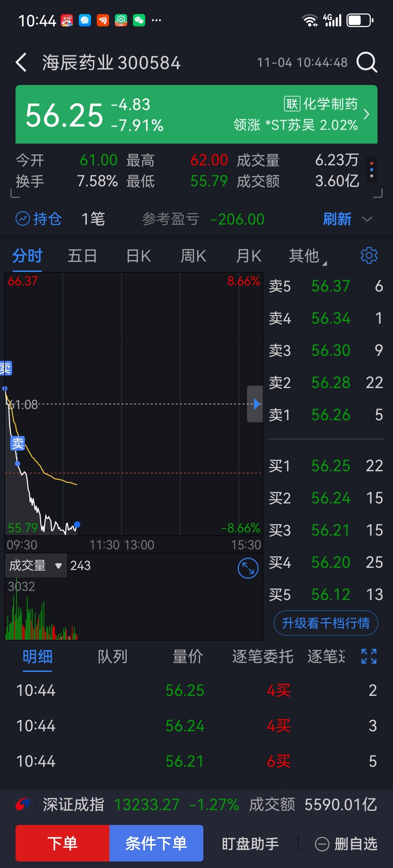Tap the 1笔 position count

point(93,219)
